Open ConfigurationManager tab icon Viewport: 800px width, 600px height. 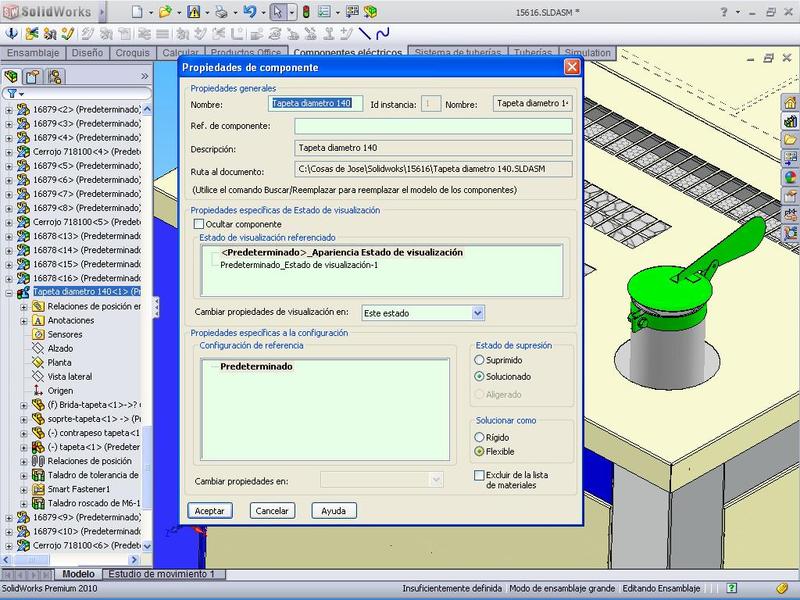coord(55,77)
